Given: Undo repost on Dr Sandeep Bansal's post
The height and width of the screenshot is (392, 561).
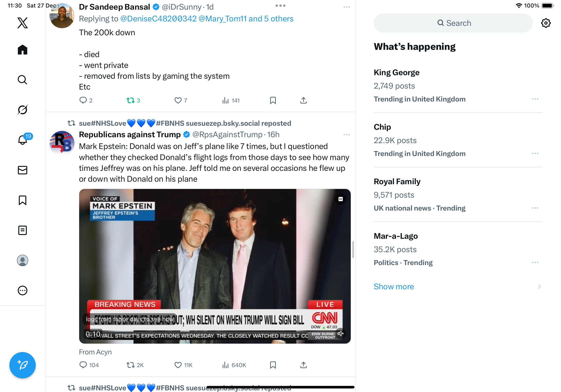Looking at the screenshot, I should [x=131, y=100].
